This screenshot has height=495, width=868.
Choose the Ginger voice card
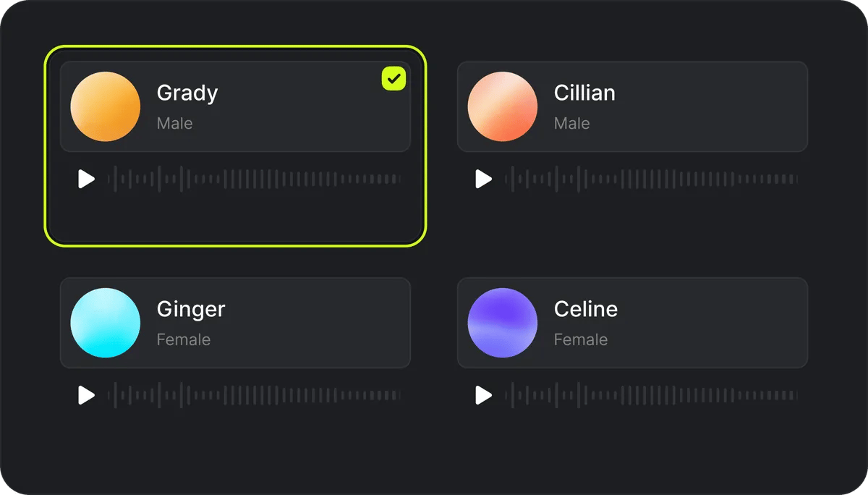coord(235,323)
